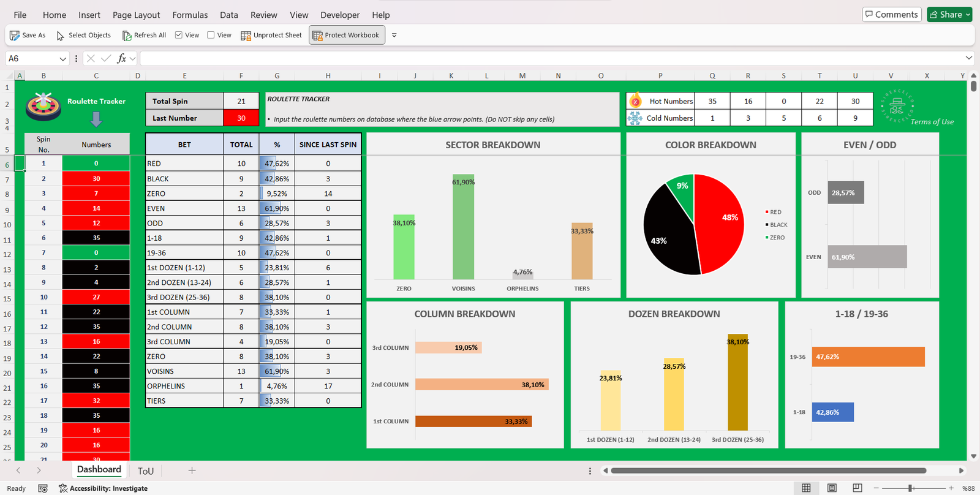The height and width of the screenshot is (495, 980).
Task: Click the Refresh All icon
Action: (x=127, y=36)
